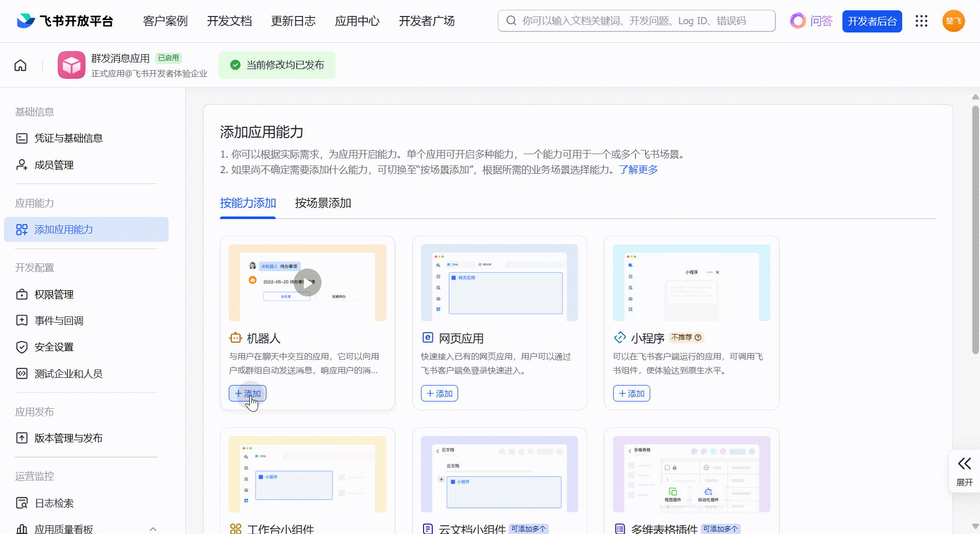Click the documentation search input field
This screenshot has height=534, width=980.
pyautogui.click(x=644, y=21)
